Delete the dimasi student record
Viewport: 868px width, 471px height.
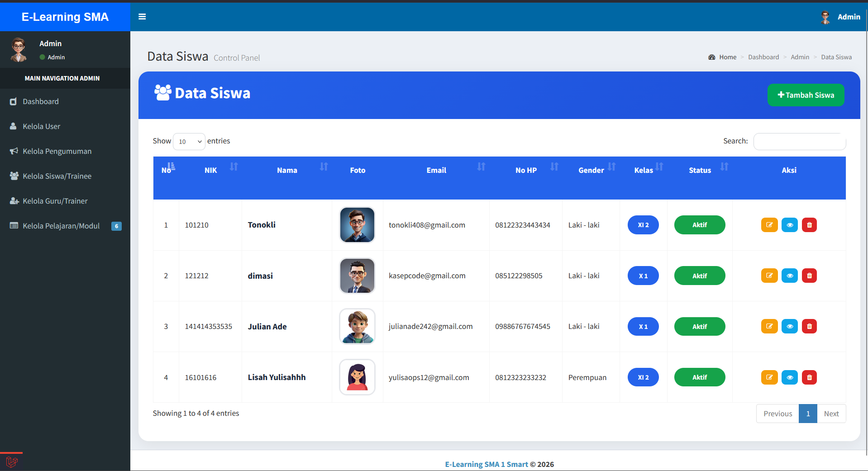809,276
